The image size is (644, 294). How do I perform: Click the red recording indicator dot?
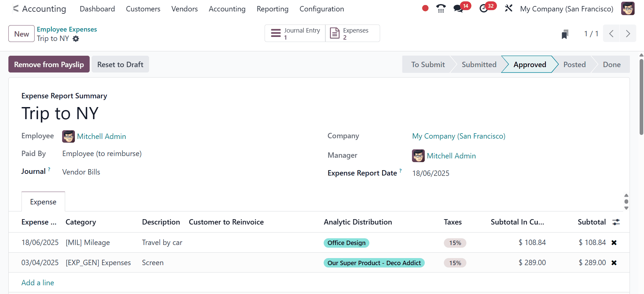(425, 8)
